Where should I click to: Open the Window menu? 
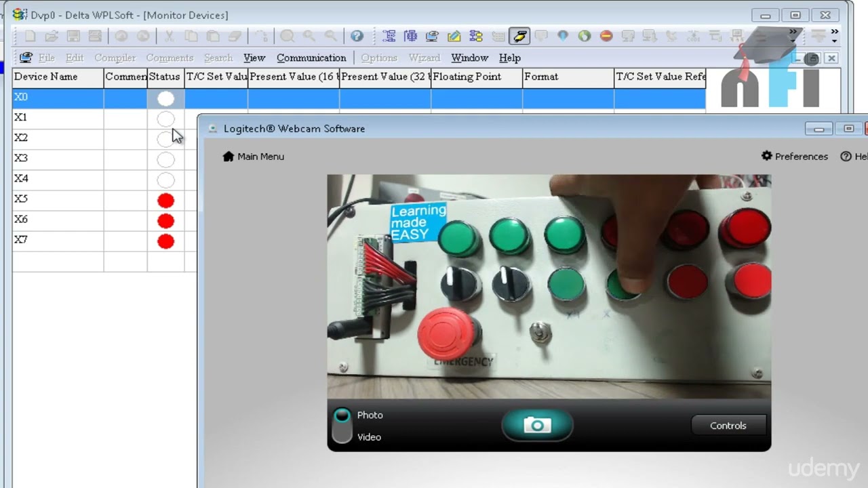click(x=469, y=58)
